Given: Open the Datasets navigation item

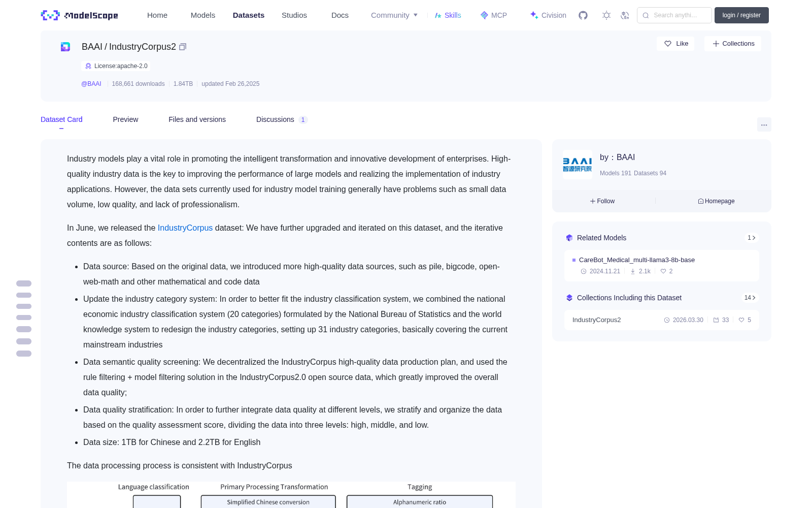Looking at the screenshot, I should coord(249,15).
